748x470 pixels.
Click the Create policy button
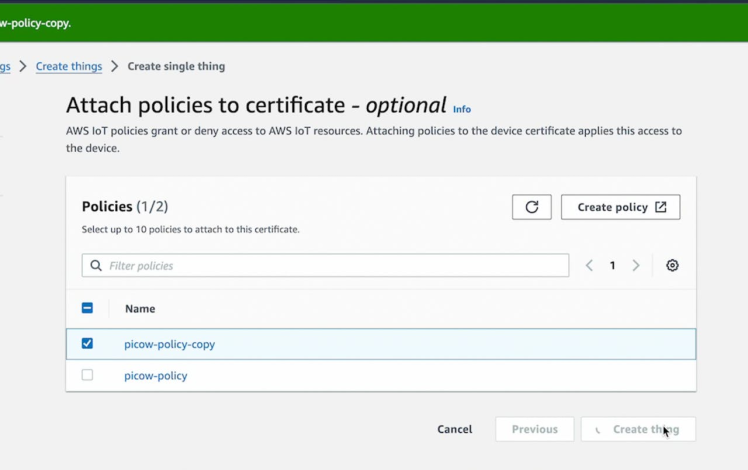(620, 207)
